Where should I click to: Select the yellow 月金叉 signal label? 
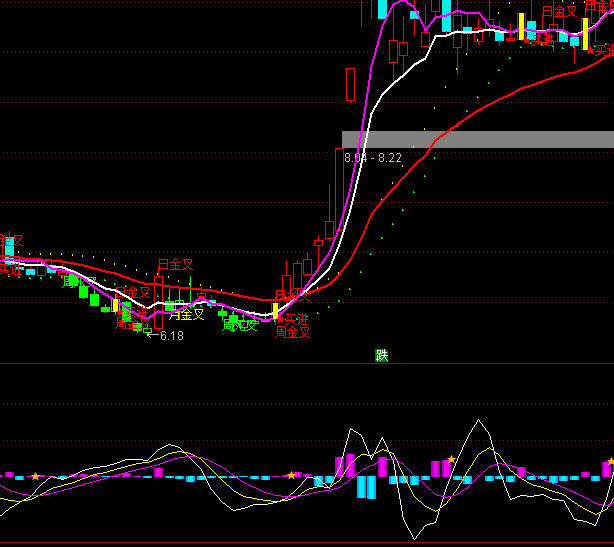(x=185, y=313)
